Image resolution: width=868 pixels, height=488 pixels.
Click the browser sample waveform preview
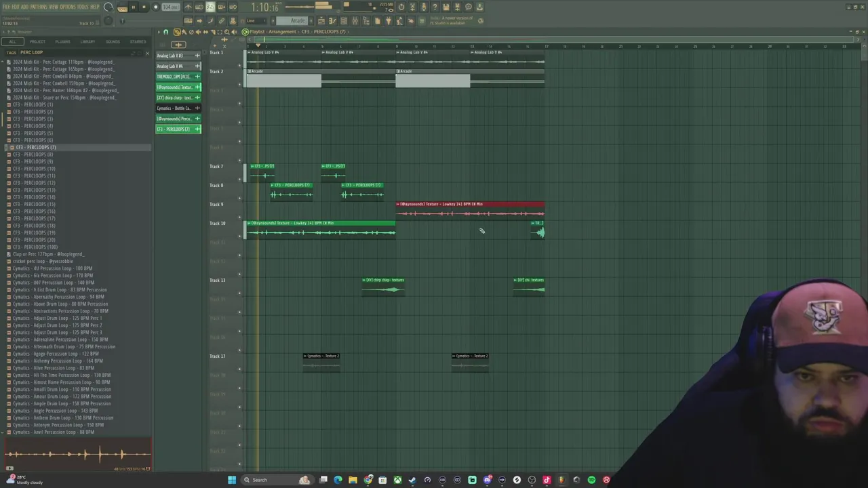(x=77, y=454)
